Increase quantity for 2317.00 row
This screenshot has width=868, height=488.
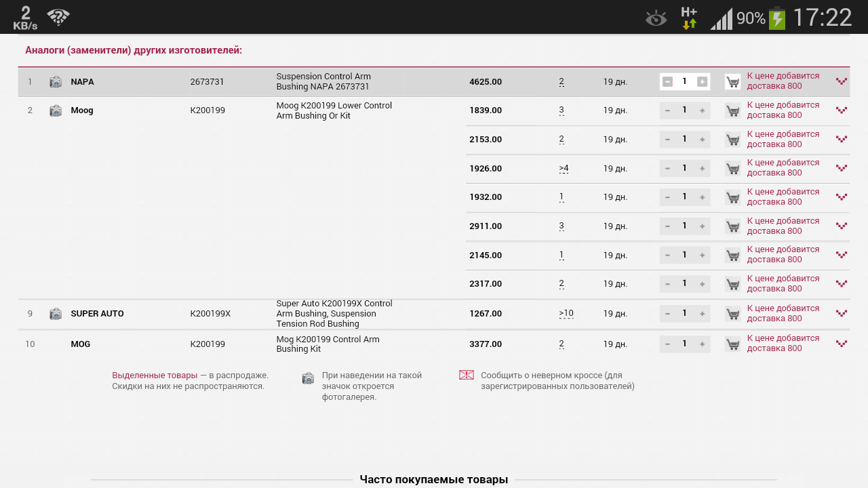click(x=703, y=284)
